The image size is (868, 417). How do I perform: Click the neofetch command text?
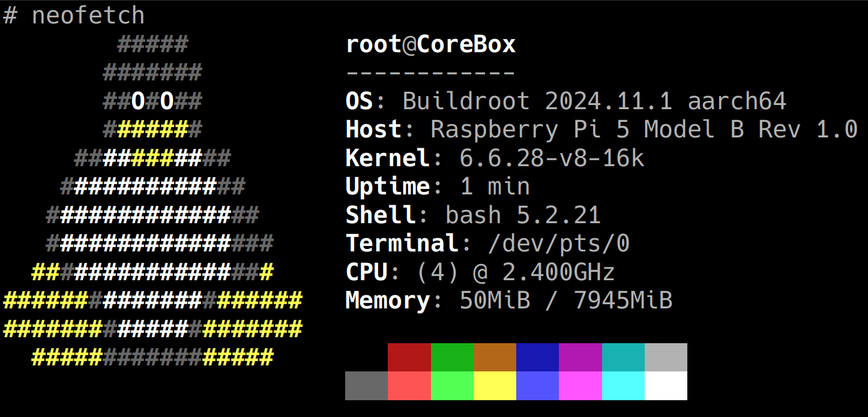click(x=88, y=15)
